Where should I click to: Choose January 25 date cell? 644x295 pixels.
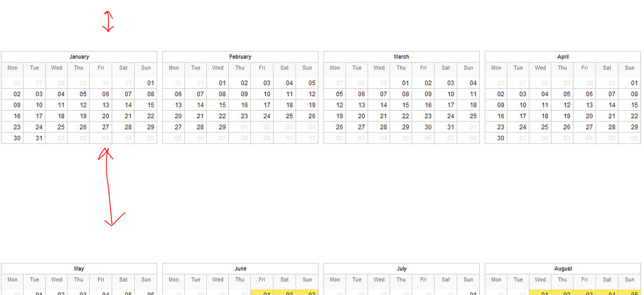[57, 127]
